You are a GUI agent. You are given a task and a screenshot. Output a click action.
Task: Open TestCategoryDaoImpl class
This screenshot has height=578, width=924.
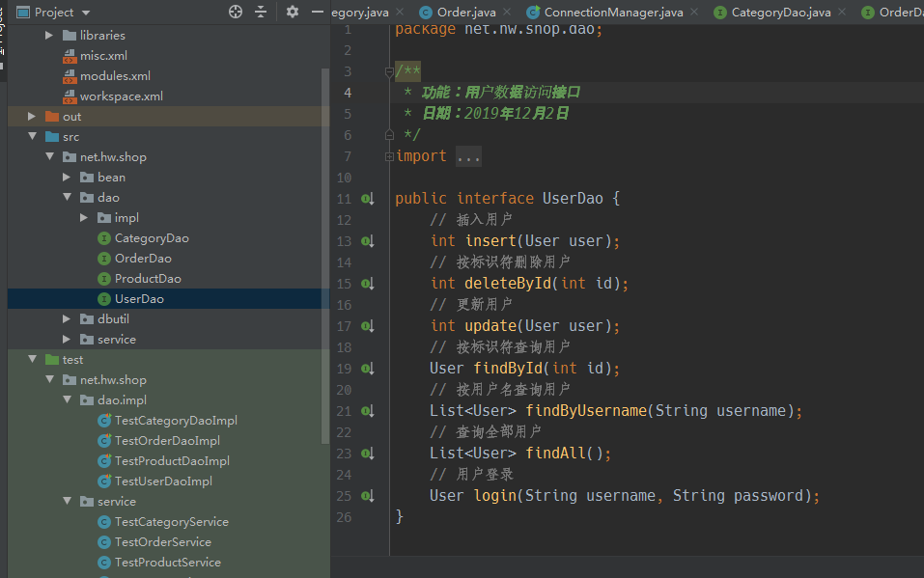click(176, 421)
